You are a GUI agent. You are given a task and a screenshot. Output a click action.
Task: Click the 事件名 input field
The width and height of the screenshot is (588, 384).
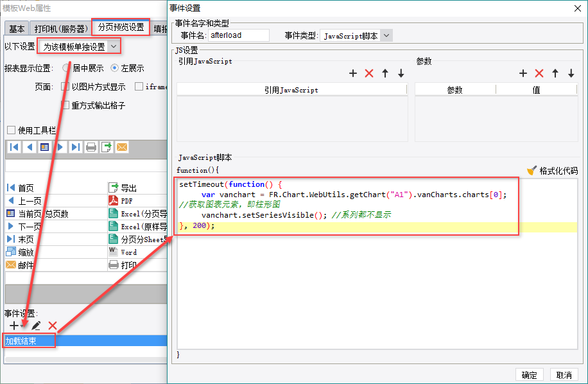point(239,35)
